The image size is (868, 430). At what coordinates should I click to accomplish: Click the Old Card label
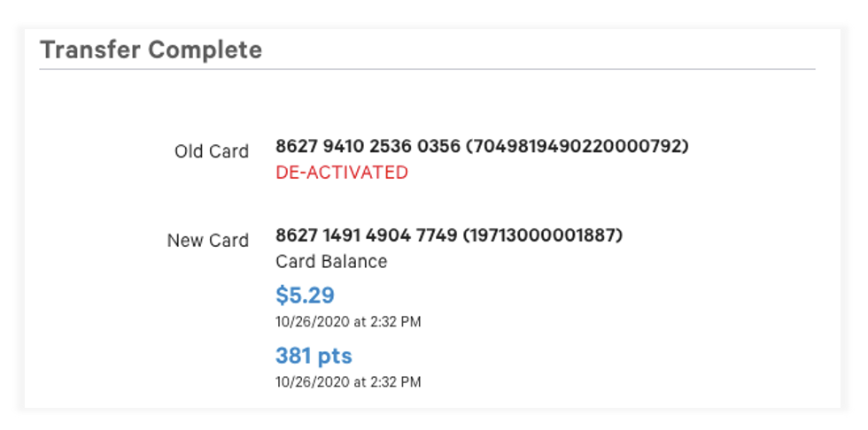point(212,151)
